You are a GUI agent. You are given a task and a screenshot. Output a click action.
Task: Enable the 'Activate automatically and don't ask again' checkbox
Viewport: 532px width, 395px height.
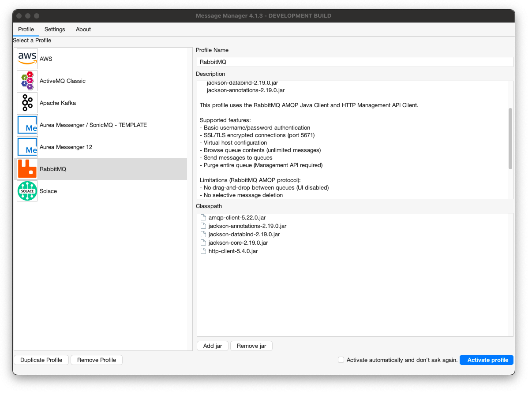tap(341, 360)
